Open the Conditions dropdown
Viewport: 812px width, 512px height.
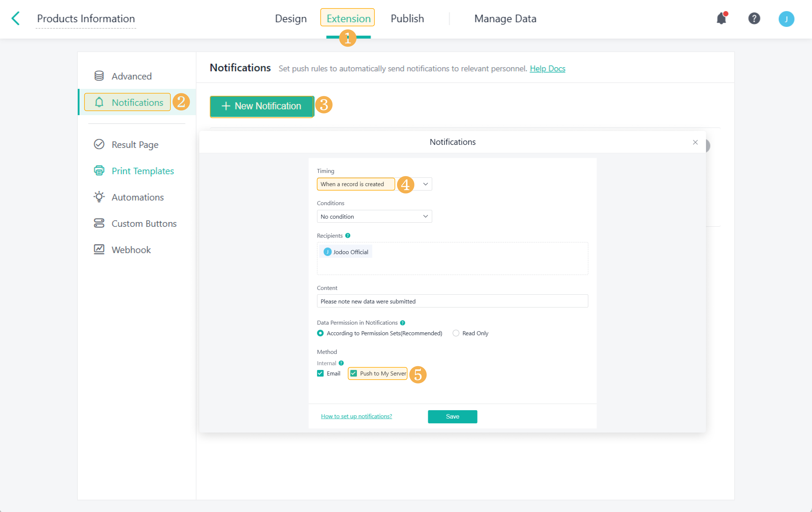click(374, 216)
